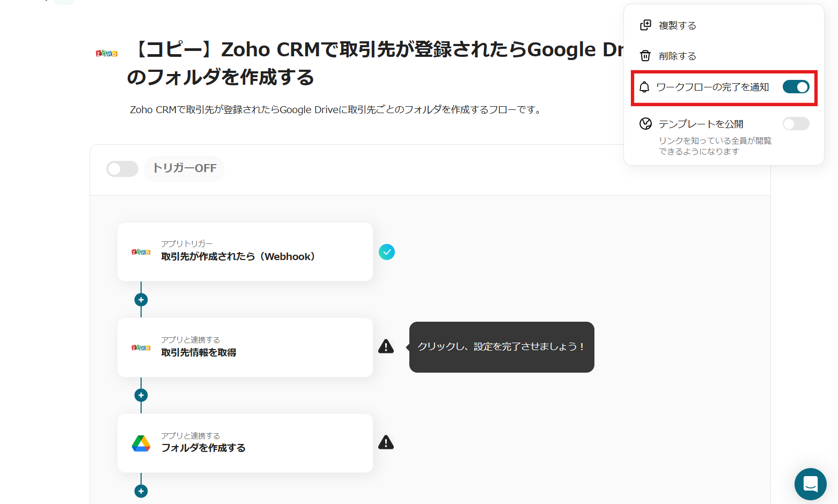The image size is (838, 504).
Task: Click the テンプレートを公開 publish icon
Action: (x=645, y=124)
